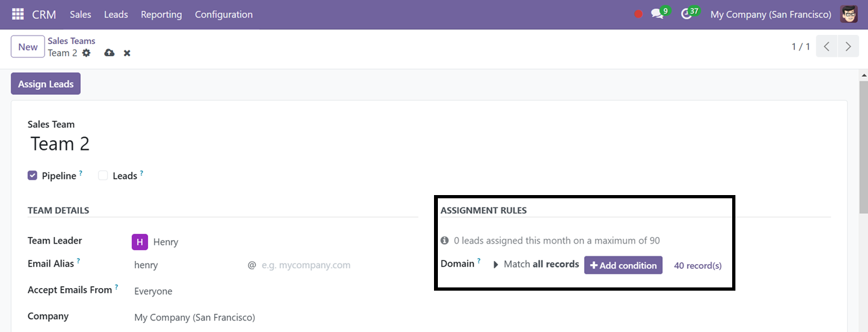Expand the Match all records domain triangle
Viewport: 868px width, 332px height.
coord(496,264)
